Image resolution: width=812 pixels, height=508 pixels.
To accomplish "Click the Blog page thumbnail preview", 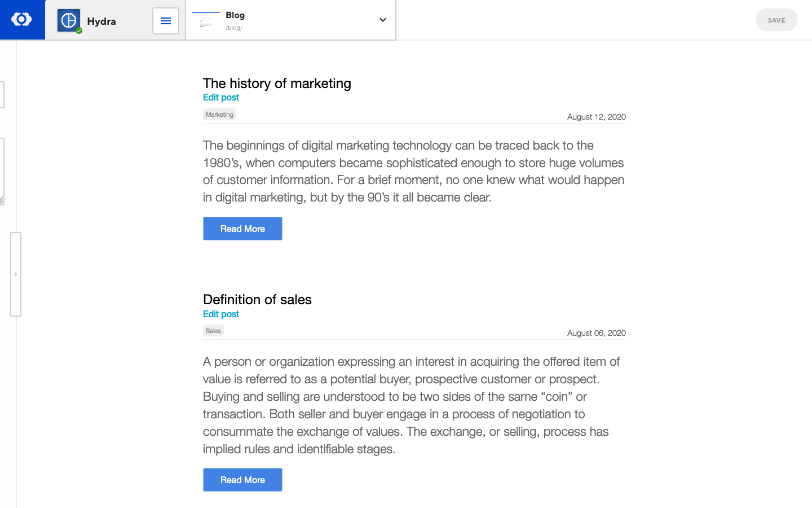I will pos(206,20).
